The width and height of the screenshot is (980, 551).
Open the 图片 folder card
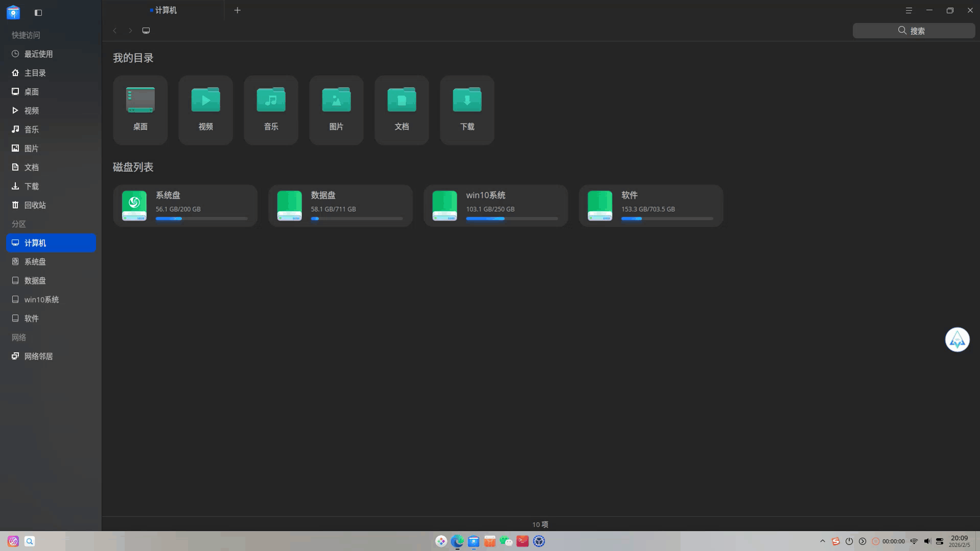point(336,110)
